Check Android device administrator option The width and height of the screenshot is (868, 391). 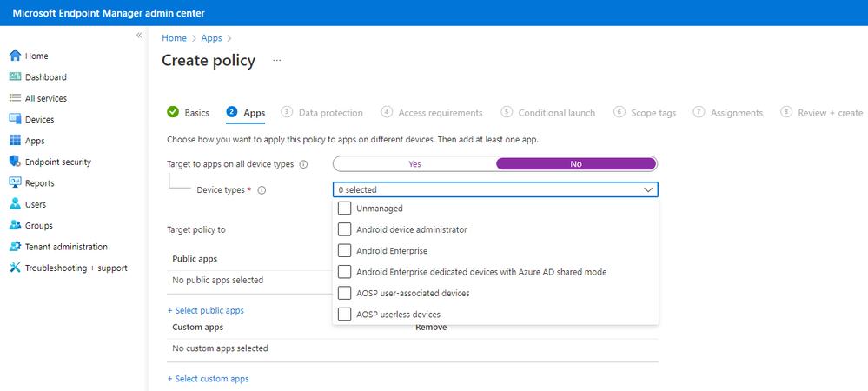(344, 229)
